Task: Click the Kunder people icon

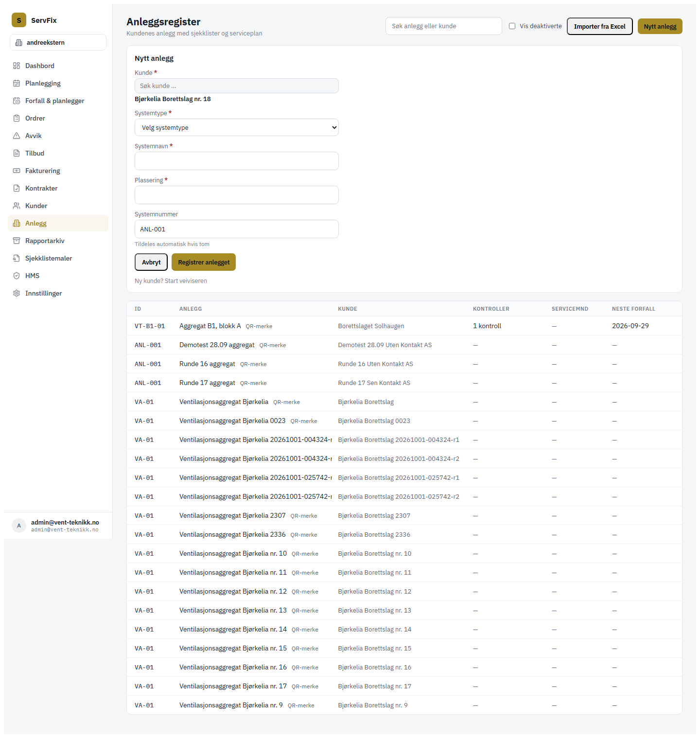Action: tap(17, 206)
